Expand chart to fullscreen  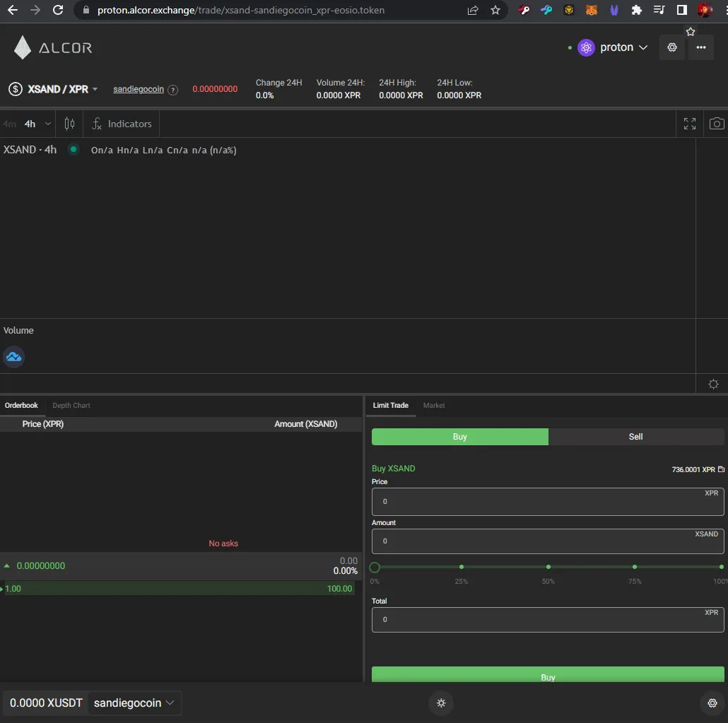coord(689,124)
